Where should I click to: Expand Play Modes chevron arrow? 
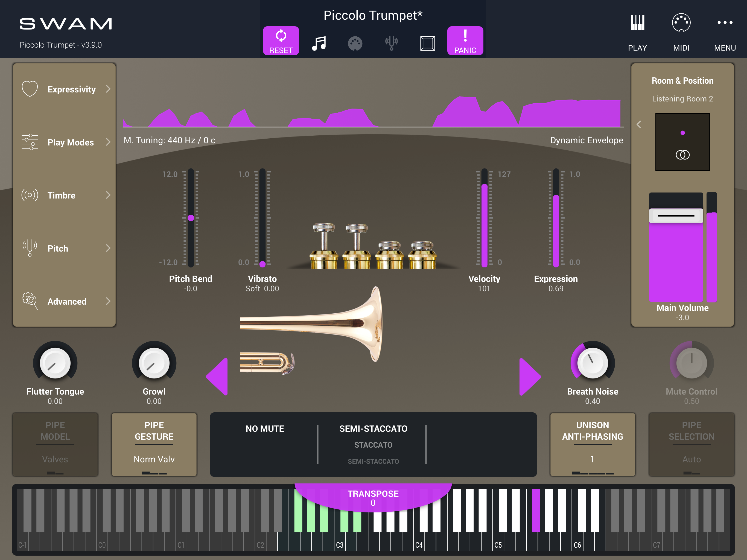point(108,142)
